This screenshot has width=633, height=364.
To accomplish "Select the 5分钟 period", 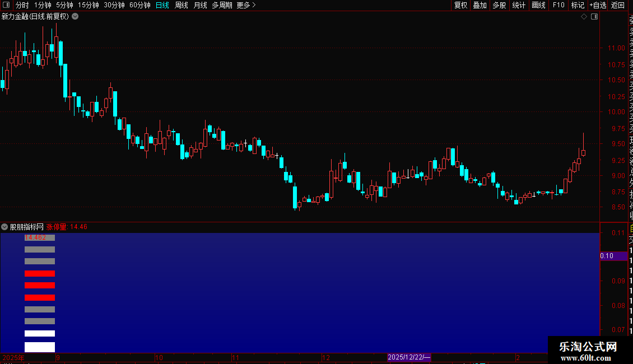I will [x=64, y=5].
